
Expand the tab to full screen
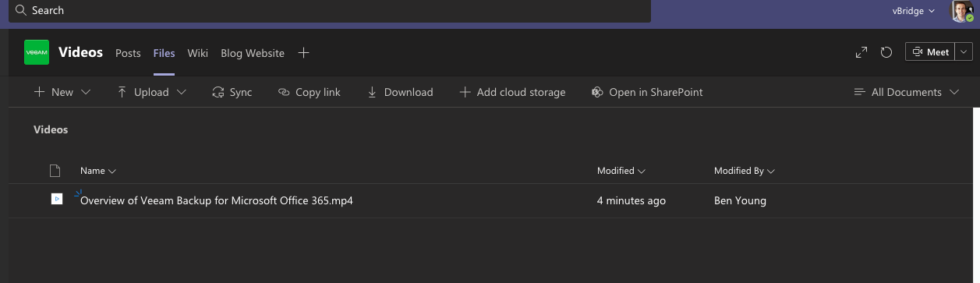(861, 52)
